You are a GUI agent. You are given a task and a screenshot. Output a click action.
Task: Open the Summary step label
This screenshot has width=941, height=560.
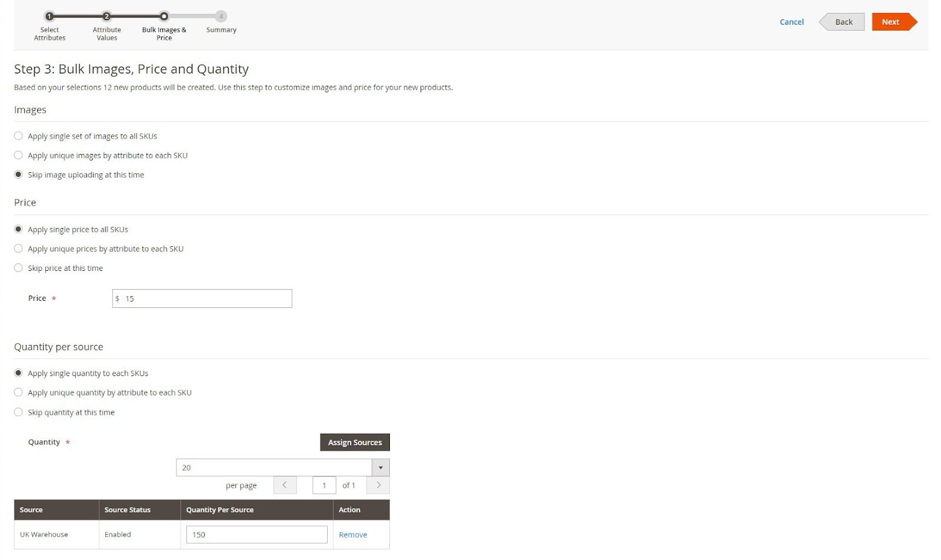[x=221, y=29]
